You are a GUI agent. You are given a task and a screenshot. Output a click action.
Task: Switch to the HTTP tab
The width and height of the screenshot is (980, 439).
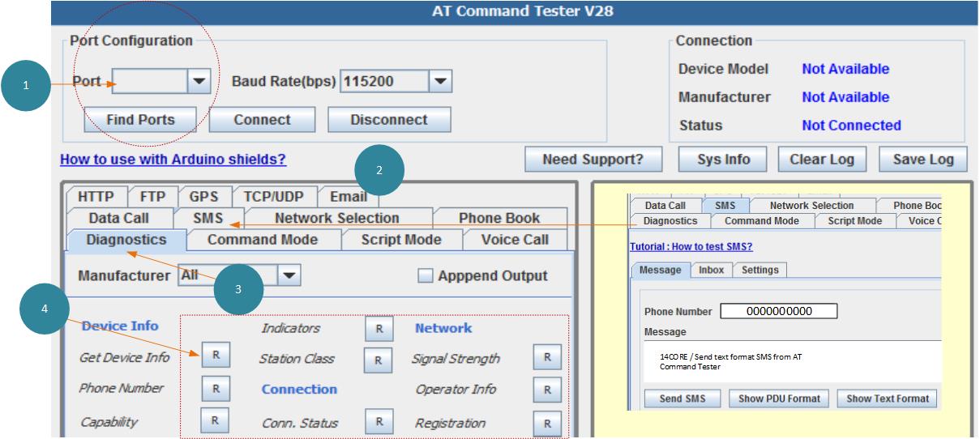[x=96, y=197]
